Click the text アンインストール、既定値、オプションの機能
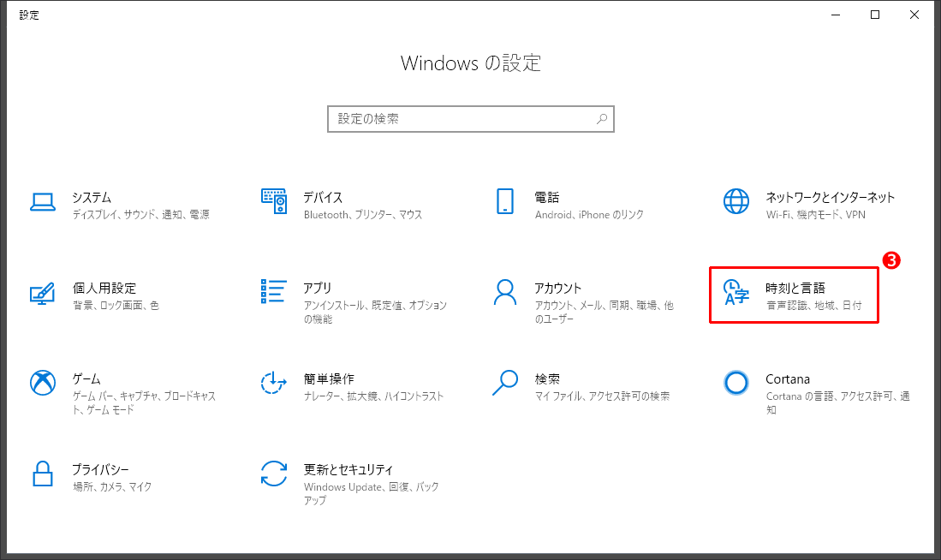The width and height of the screenshot is (941, 560). tap(376, 313)
